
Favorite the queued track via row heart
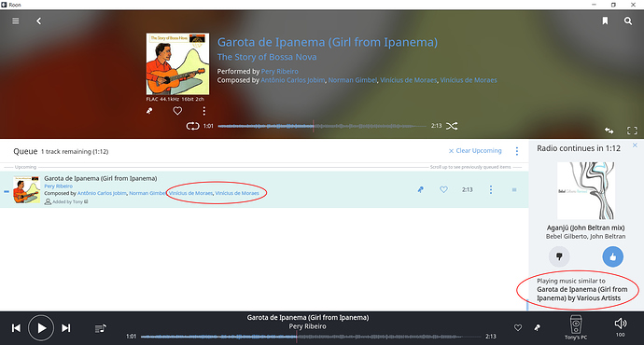pos(443,189)
